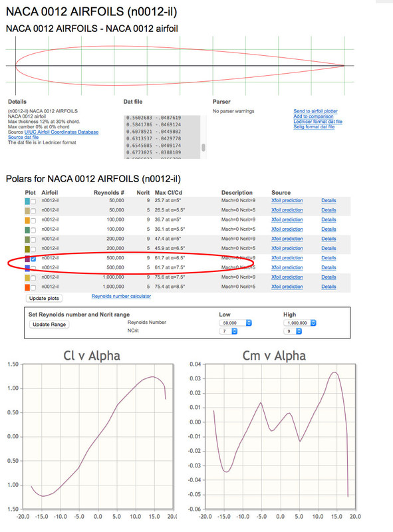Screen dimensions: 393x532
Task: Click the Update Range button
Action: pyautogui.click(x=49, y=325)
